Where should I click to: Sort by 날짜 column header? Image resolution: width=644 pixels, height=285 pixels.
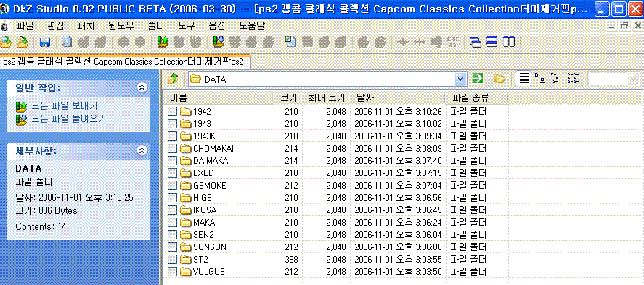[397, 98]
